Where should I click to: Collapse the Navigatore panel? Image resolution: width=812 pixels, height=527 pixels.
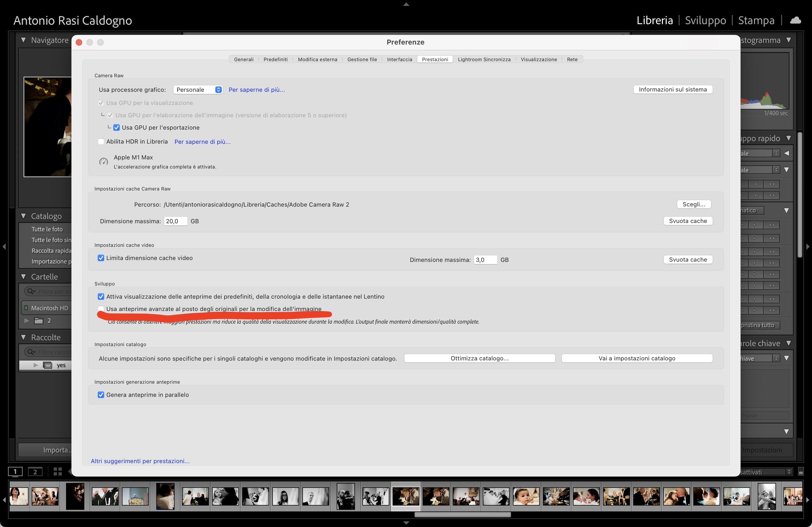pyautogui.click(x=24, y=40)
